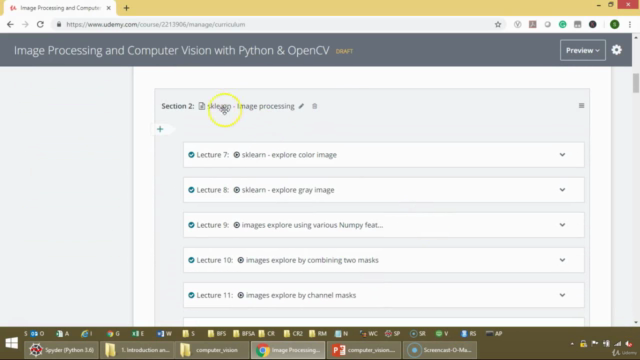Expand Lecture 7 sklearn explore color image

point(562,155)
